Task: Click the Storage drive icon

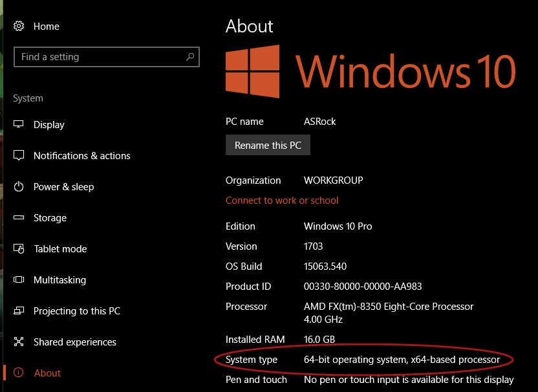Action: (x=19, y=217)
